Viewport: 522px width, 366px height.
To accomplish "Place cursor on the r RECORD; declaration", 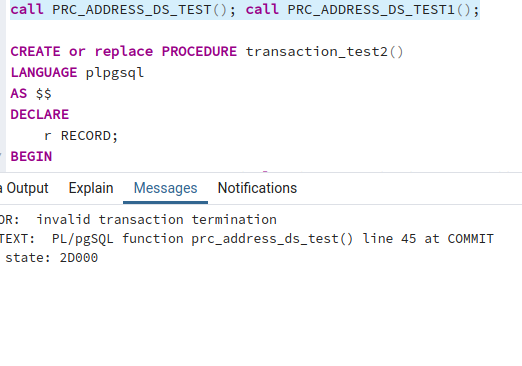I will click(81, 136).
